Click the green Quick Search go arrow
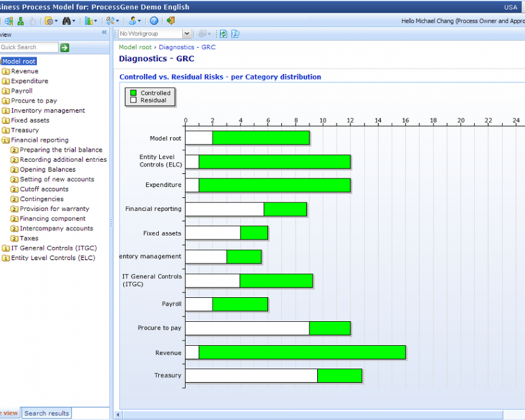 click(65, 47)
